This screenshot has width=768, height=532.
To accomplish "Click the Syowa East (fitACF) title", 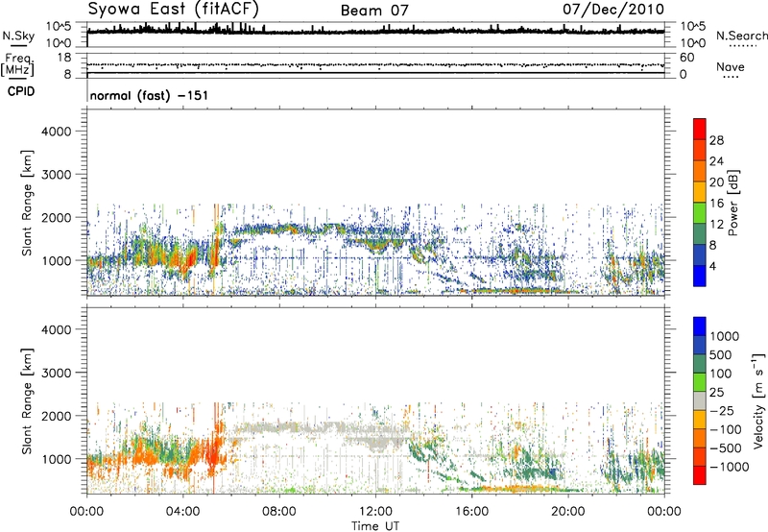I will click(173, 10).
